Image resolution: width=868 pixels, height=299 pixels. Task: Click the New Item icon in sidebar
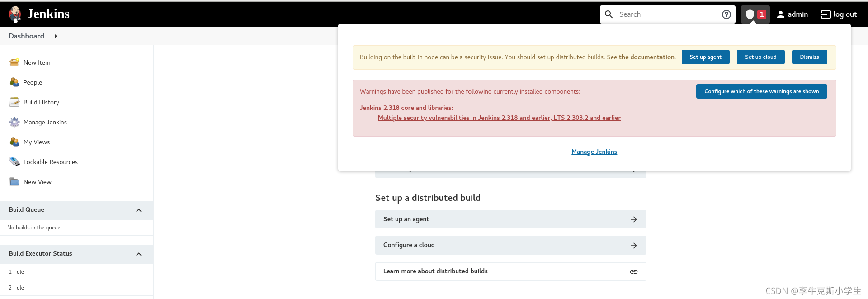click(14, 62)
